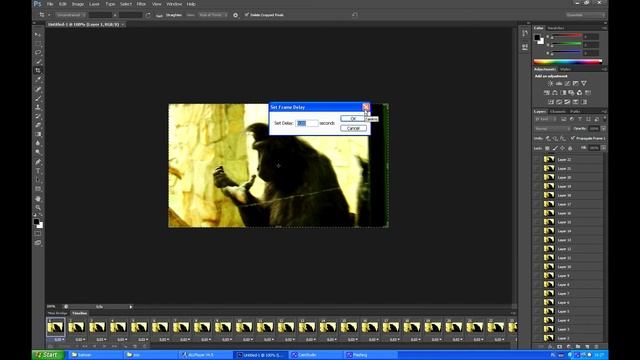This screenshot has height=360, width=640.
Task: Select the Horizontal Type tool
Action: (38, 171)
